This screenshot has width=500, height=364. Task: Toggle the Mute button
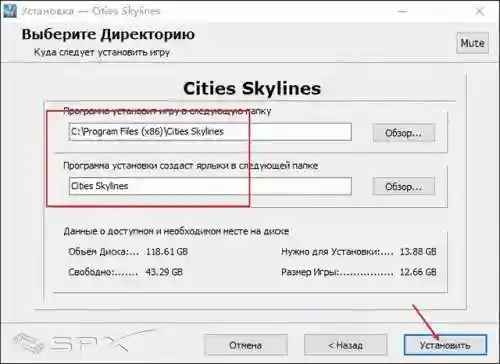pyautogui.click(x=472, y=43)
